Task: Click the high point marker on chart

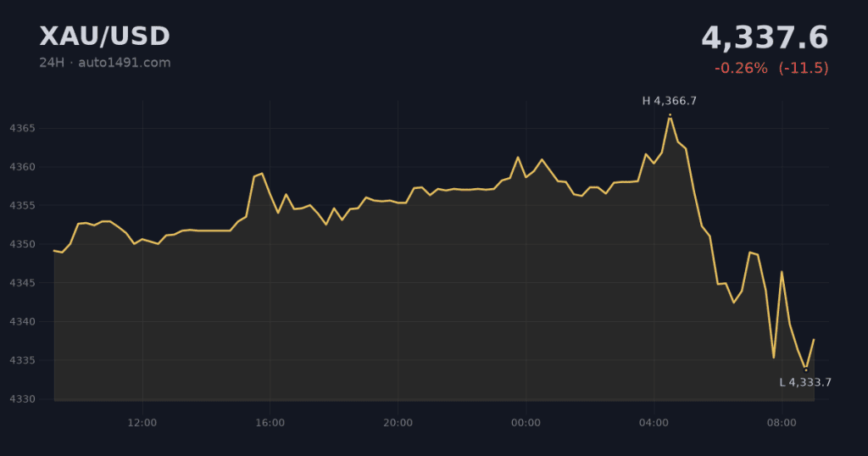Action: click(670, 114)
